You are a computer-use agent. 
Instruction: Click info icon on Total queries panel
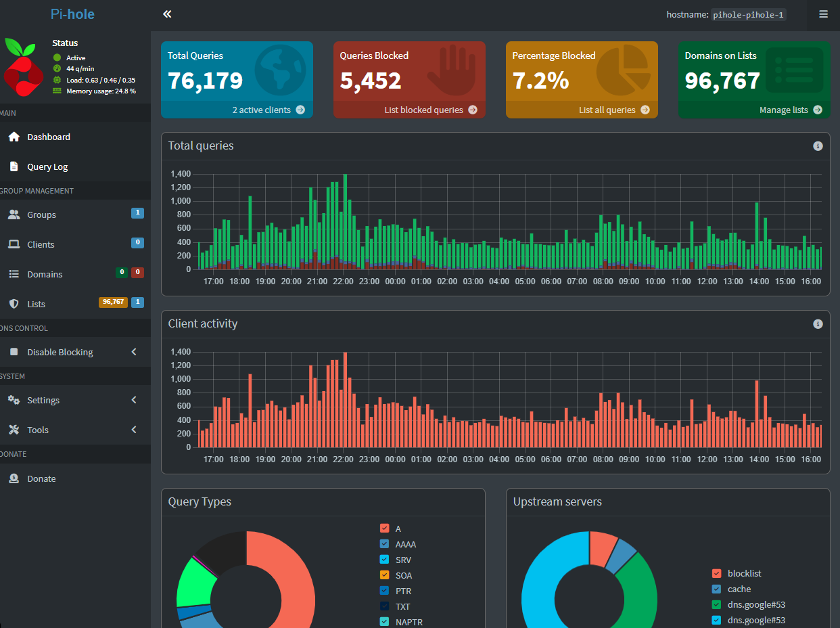click(x=818, y=145)
